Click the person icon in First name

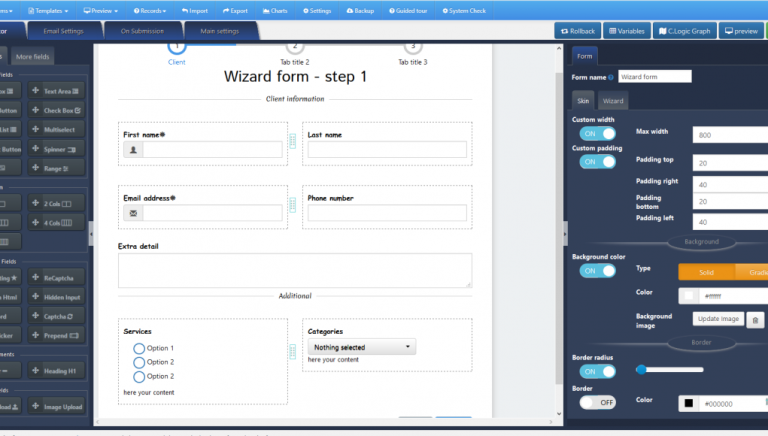point(133,150)
